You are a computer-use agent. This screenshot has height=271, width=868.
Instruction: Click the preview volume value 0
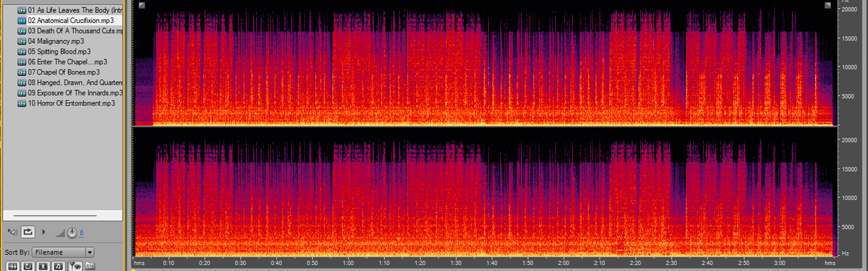tap(81, 233)
